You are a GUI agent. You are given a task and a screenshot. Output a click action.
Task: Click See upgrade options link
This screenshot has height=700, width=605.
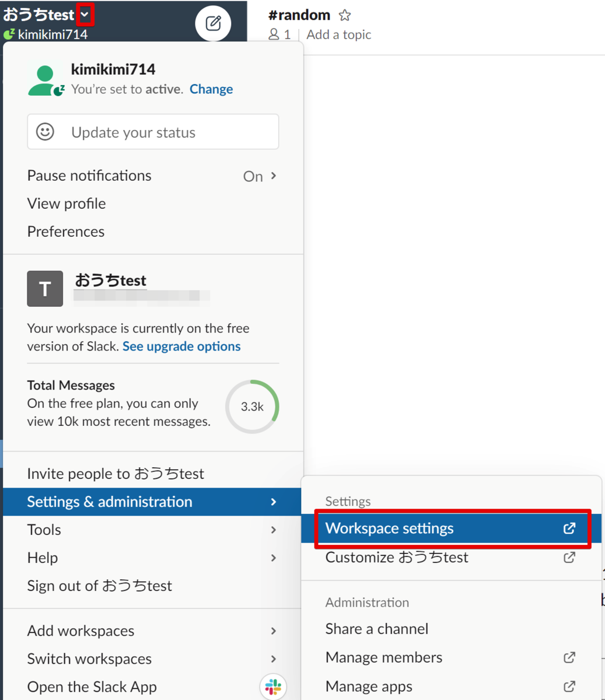tap(181, 346)
